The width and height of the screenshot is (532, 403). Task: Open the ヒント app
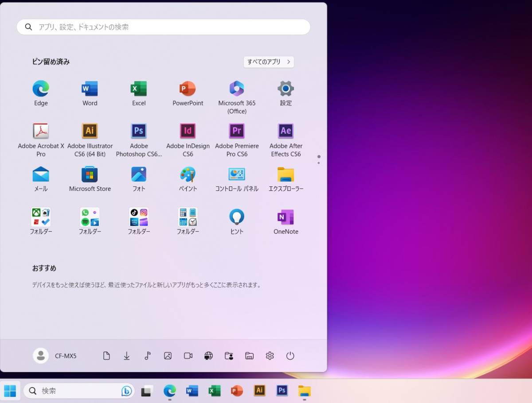237,217
